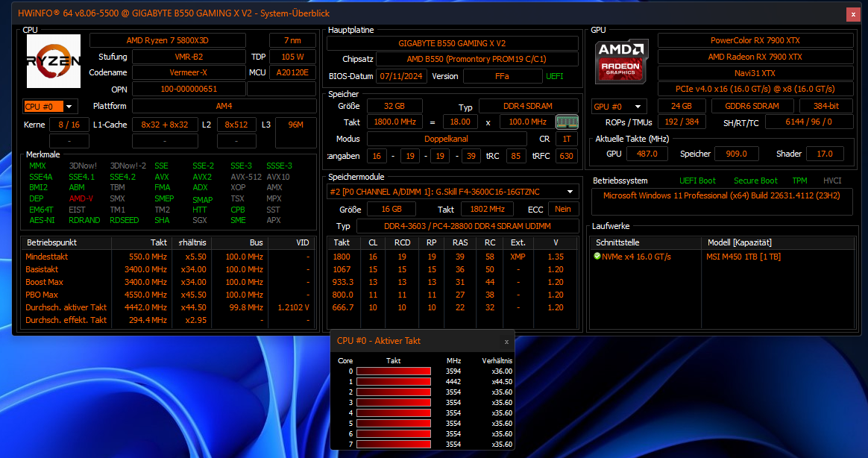
Task: Click the BIOS date 07/11/2024 field
Action: tap(401, 76)
